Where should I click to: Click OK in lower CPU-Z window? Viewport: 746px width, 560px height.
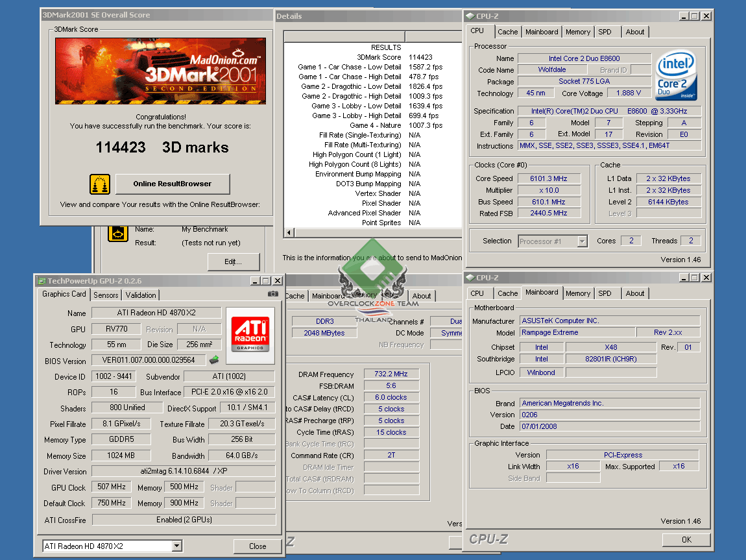click(x=686, y=539)
